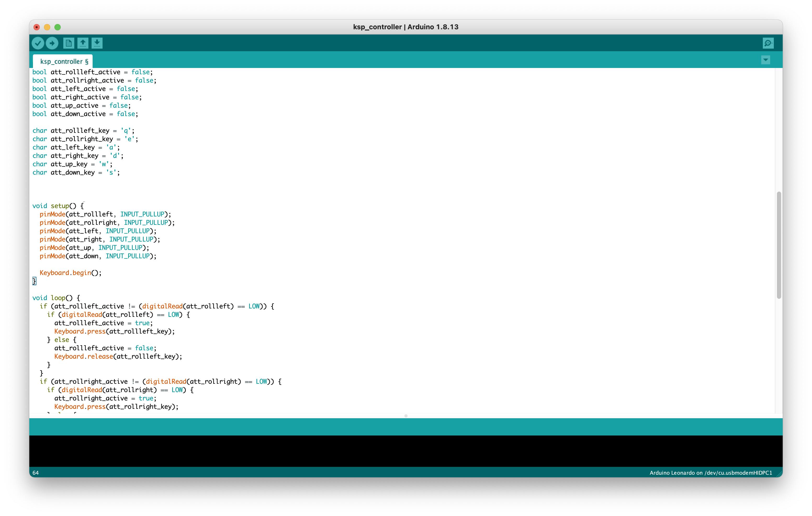
Task: Click 'pinMode(att_right, INPUT_PULLUP);' line
Action: pyautogui.click(x=100, y=239)
